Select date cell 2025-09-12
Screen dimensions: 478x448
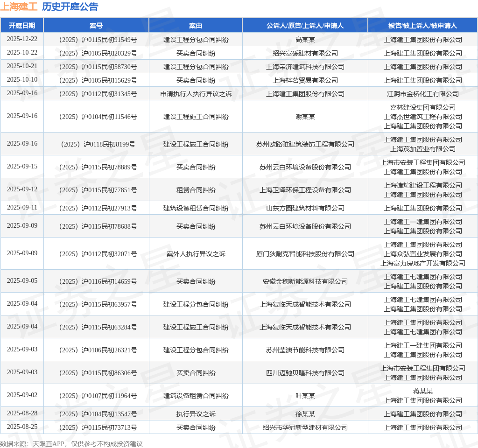[22, 189]
